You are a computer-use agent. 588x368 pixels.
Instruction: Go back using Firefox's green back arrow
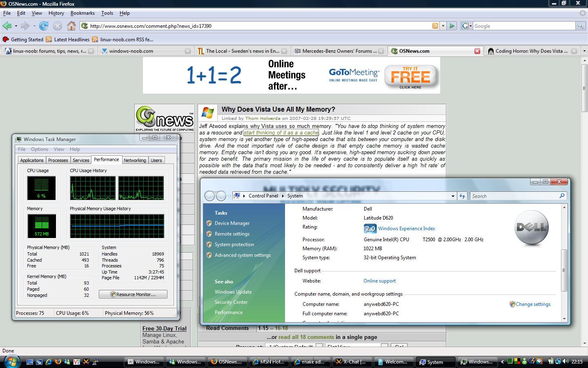coord(7,26)
